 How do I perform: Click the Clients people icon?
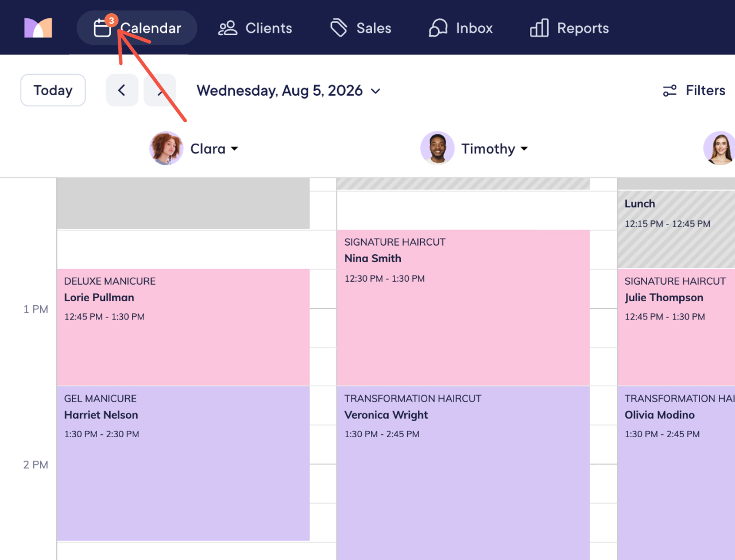tap(227, 28)
